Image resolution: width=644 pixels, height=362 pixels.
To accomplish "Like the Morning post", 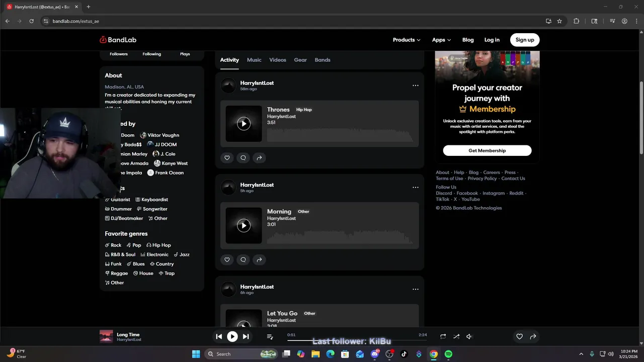I will [227, 260].
